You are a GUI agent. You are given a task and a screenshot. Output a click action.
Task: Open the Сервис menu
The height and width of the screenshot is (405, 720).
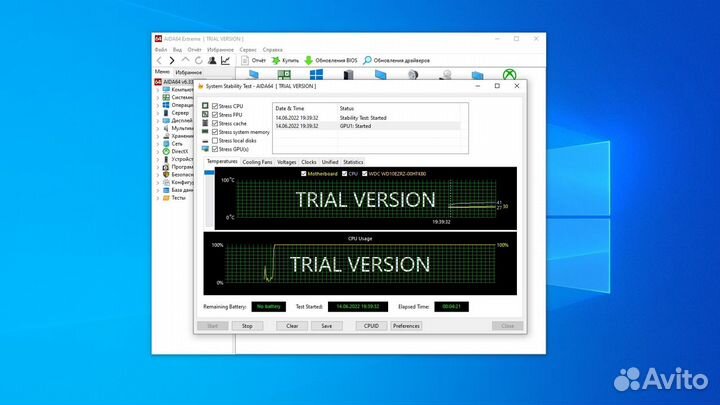tap(247, 49)
